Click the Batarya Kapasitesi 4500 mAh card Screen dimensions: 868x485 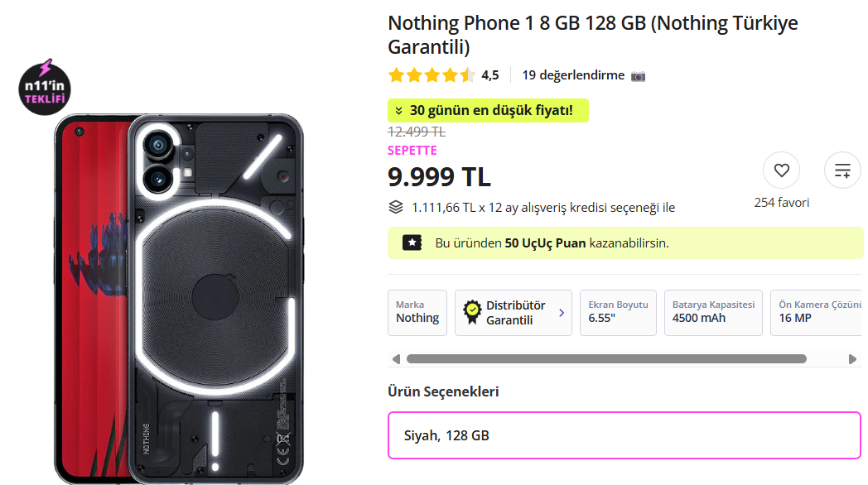[713, 312]
